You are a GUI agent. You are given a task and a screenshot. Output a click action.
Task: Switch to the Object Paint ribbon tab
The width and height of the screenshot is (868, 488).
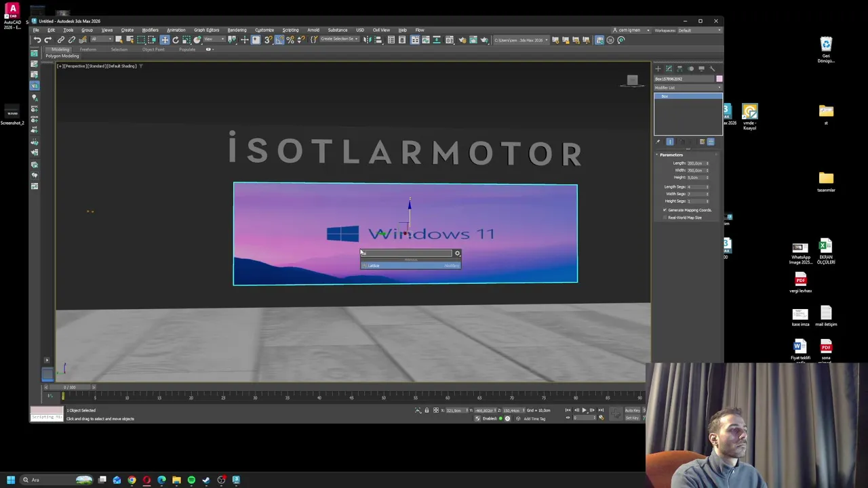(x=153, y=49)
